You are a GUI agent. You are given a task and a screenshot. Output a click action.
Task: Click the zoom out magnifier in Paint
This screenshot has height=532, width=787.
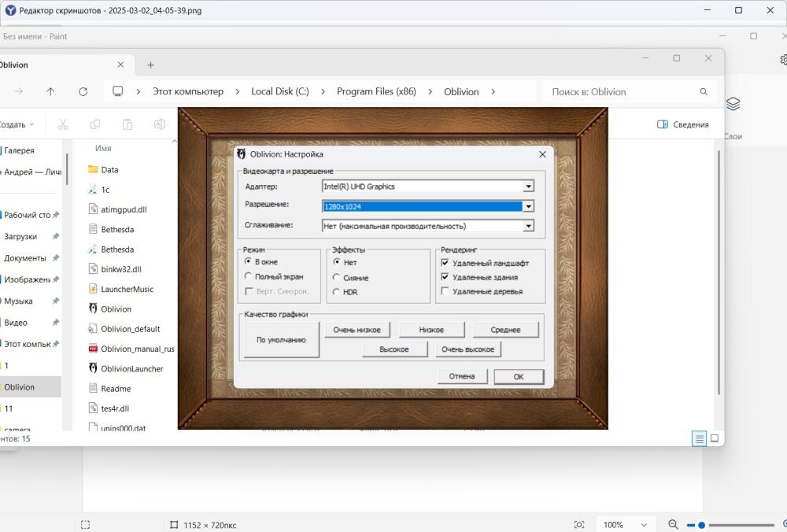(673, 525)
